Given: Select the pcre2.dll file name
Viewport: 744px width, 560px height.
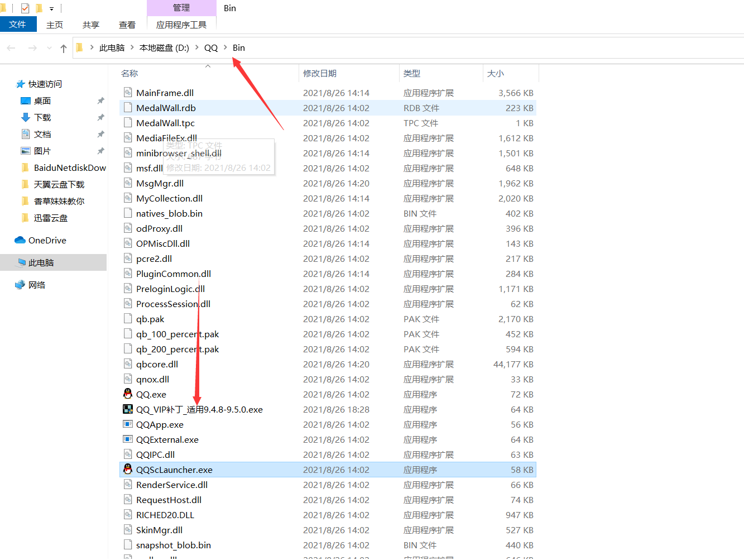Looking at the screenshot, I should pos(154,259).
